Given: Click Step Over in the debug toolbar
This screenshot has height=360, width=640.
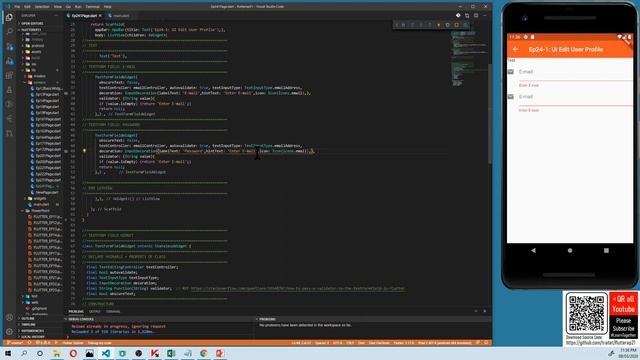Looking at the screenshot, I should (x=412, y=25).
